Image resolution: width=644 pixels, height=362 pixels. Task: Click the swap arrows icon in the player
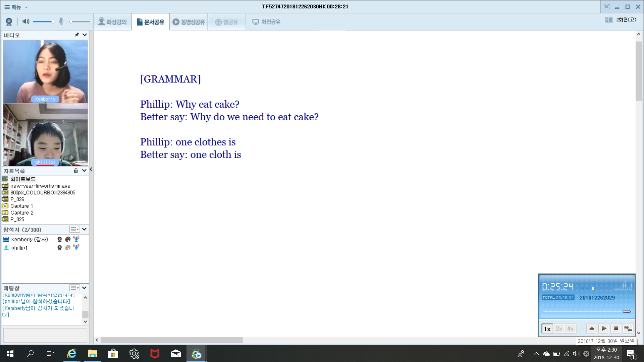click(628, 328)
